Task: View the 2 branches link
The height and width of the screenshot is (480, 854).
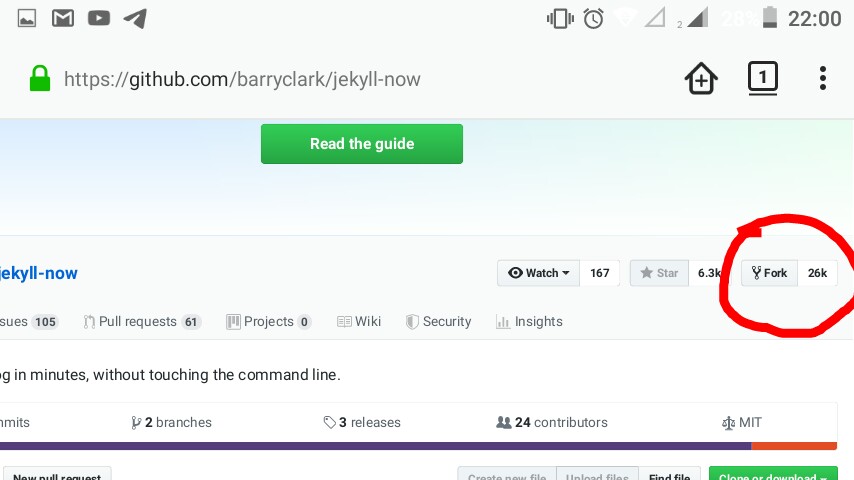Action: [x=171, y=422]
